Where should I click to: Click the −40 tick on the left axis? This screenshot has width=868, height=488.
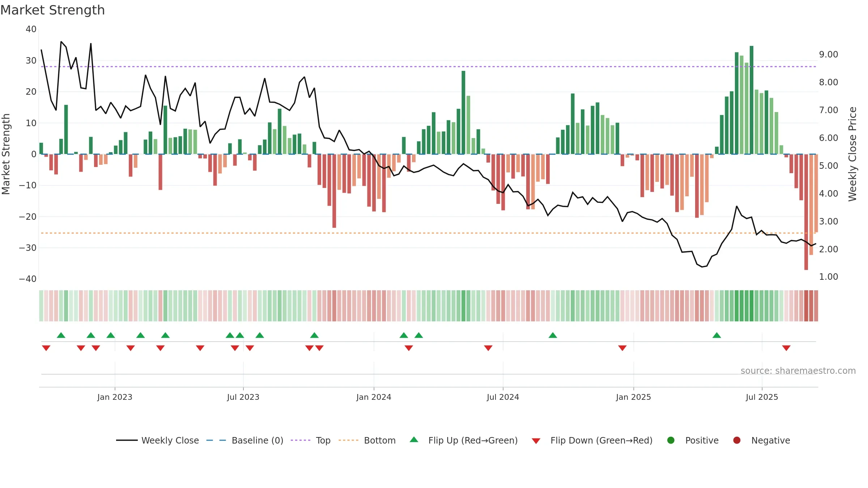[x=28, y=279]
